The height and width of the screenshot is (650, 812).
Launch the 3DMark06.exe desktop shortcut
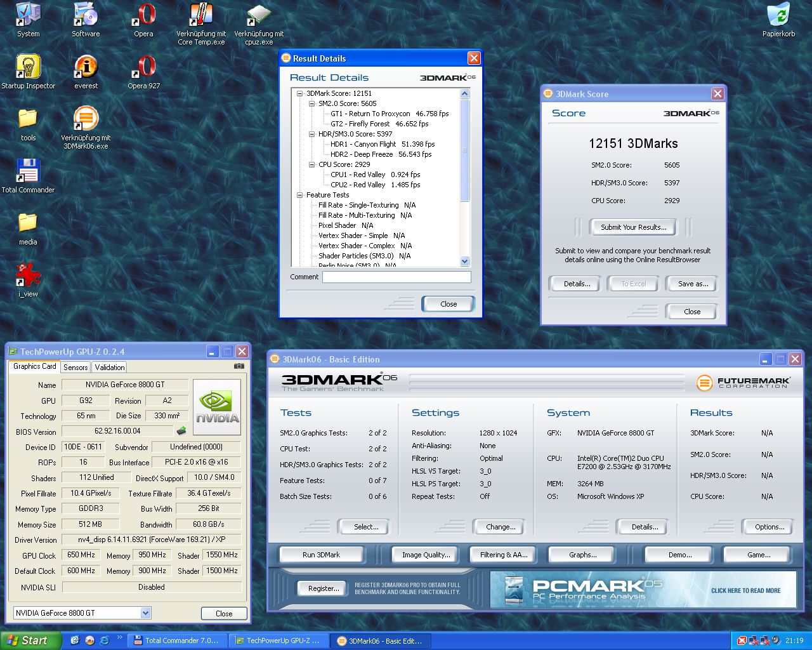[x=86, y=128]
